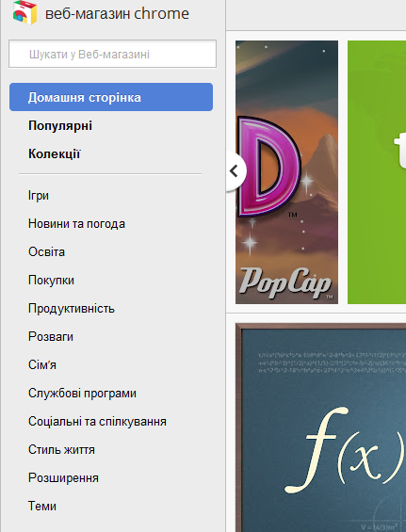Click the Chrome Web Store logo icon
This screenshot has height=532, width=406.
click(24, 12)
